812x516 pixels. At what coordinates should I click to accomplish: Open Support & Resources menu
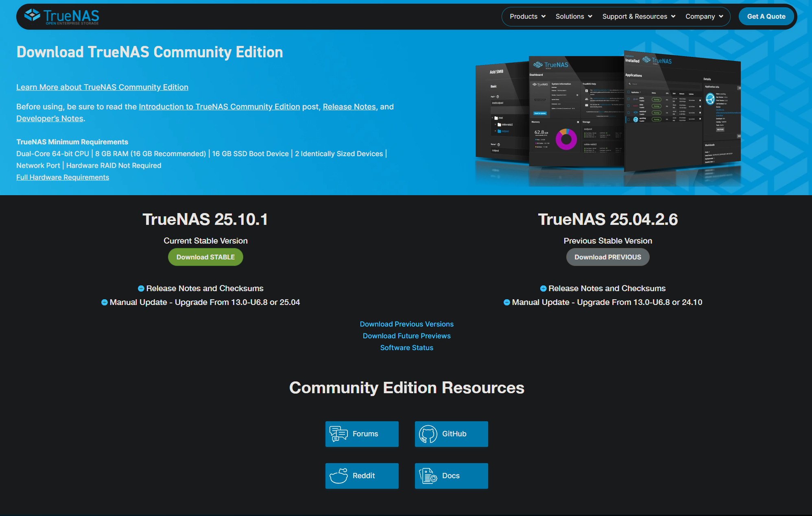coord(639,17)
